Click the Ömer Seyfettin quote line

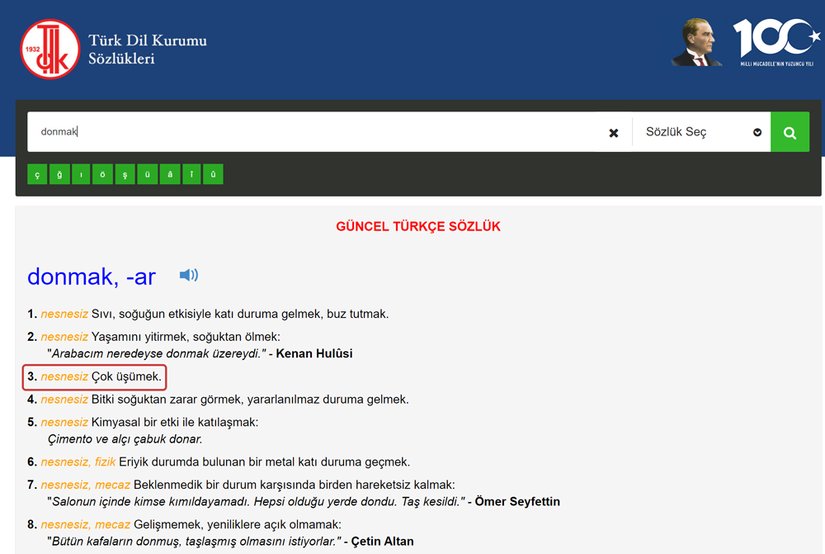[x=304, y=501]
